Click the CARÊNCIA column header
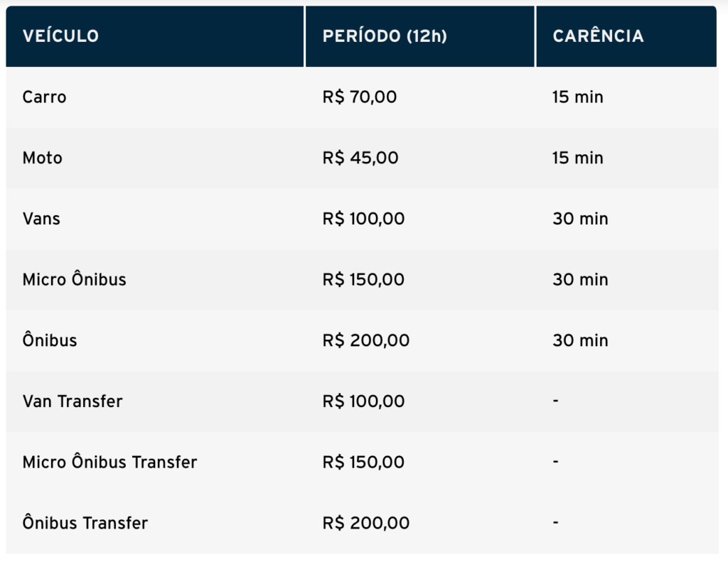Image resolution: width=728 pixels, height=562 pixels. tap(598, 36)
